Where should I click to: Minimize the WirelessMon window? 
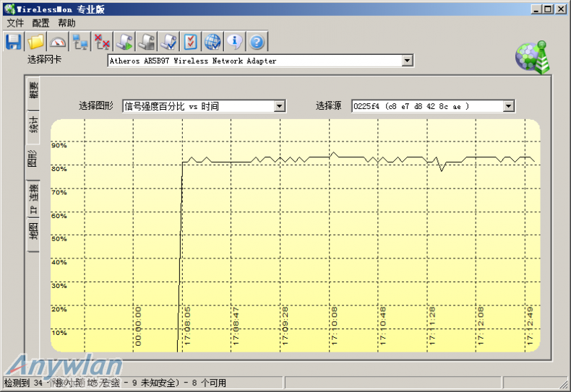(x=536, y=9)
